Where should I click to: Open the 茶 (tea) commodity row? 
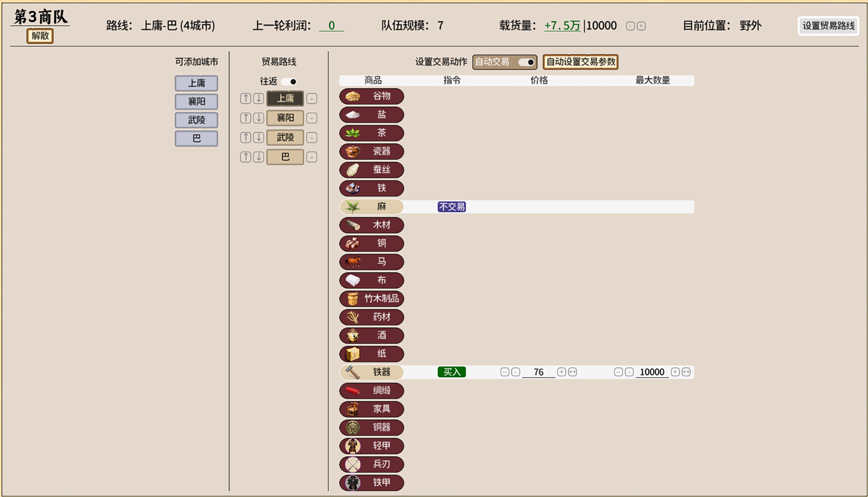click(x=371, y=133)
